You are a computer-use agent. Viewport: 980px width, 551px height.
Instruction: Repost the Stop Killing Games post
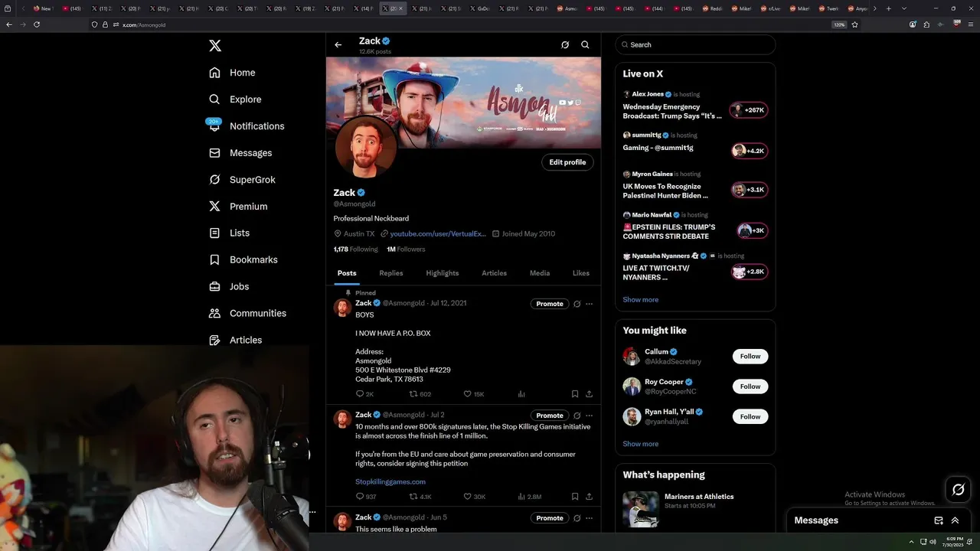click(x=420, y=497)
